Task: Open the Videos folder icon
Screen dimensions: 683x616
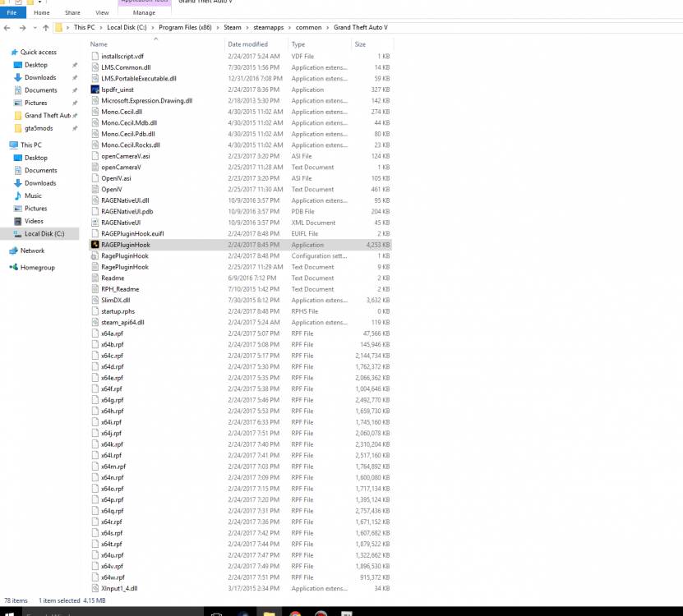Action: [18, 221]
